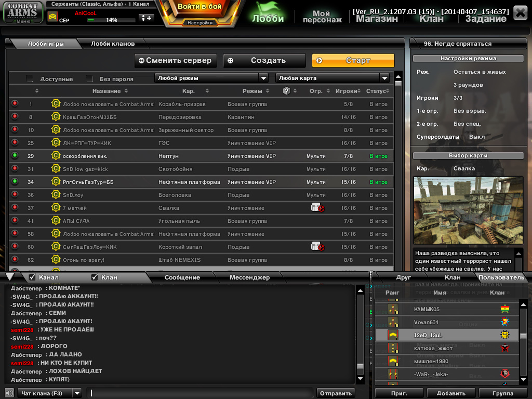The width and height of the screenshot is (532, 399).
Task: Sort rooms by Режим column
Action: pyautogui.click(x=256, y=91)
